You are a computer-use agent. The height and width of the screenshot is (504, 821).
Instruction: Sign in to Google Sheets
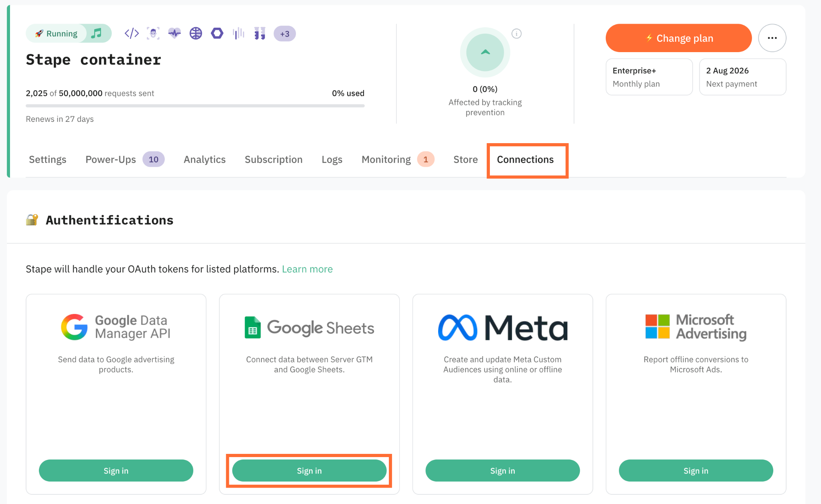tap(309, 471)
